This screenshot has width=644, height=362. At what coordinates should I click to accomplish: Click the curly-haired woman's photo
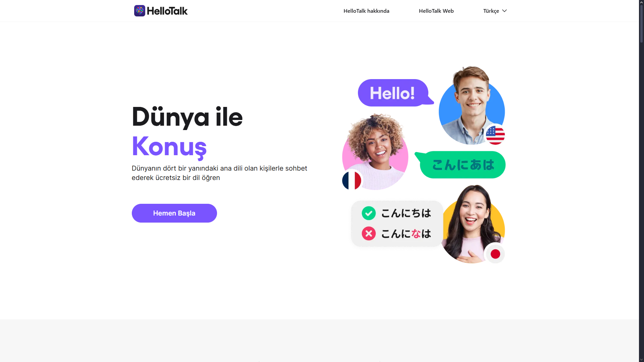click(x=375, y=153)
